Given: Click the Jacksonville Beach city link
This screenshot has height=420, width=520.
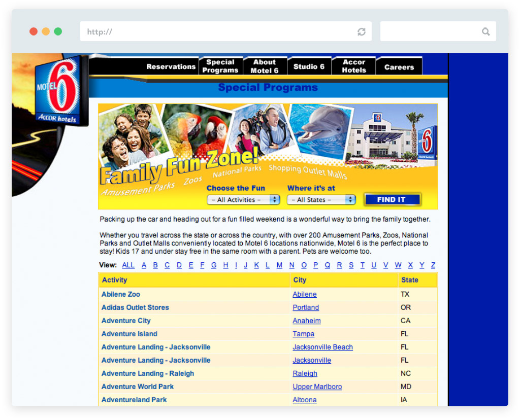Looking at the screenshot, I should pos(322,347).
